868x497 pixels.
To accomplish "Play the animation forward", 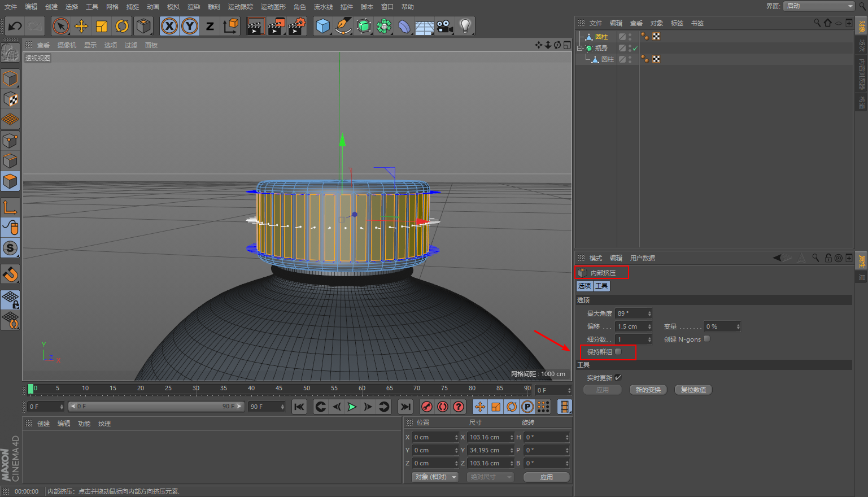I will click(352, 407).
